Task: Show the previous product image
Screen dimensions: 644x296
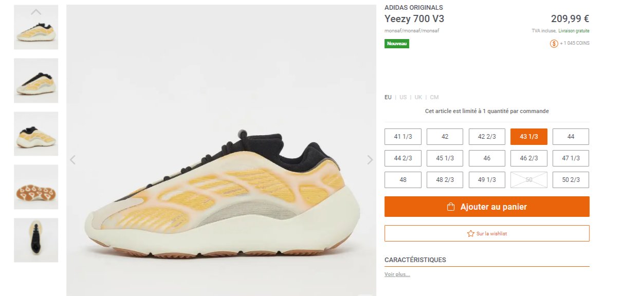Action: pos(72,160)
